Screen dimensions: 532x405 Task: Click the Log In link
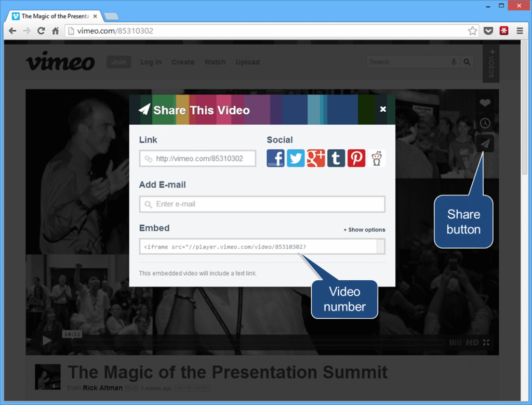151,62
